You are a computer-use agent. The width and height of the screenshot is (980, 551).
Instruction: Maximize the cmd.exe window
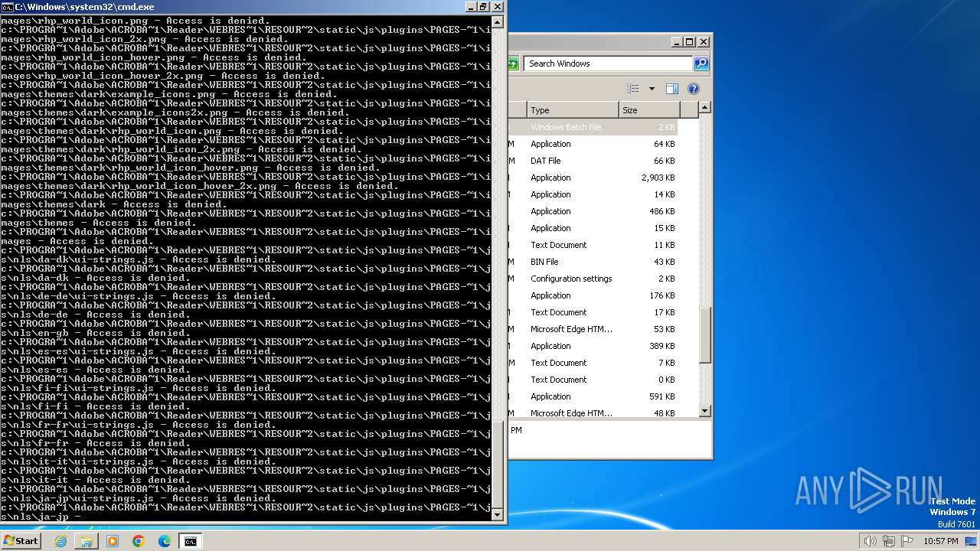483,7
